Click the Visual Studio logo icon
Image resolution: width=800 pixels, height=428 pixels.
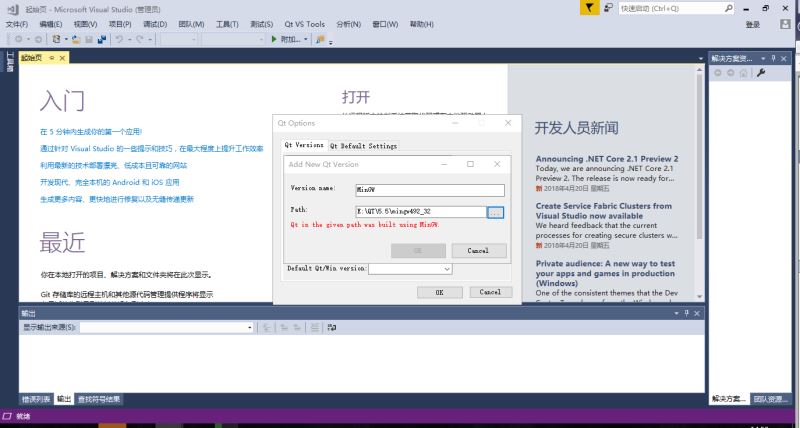coord(12,9)
